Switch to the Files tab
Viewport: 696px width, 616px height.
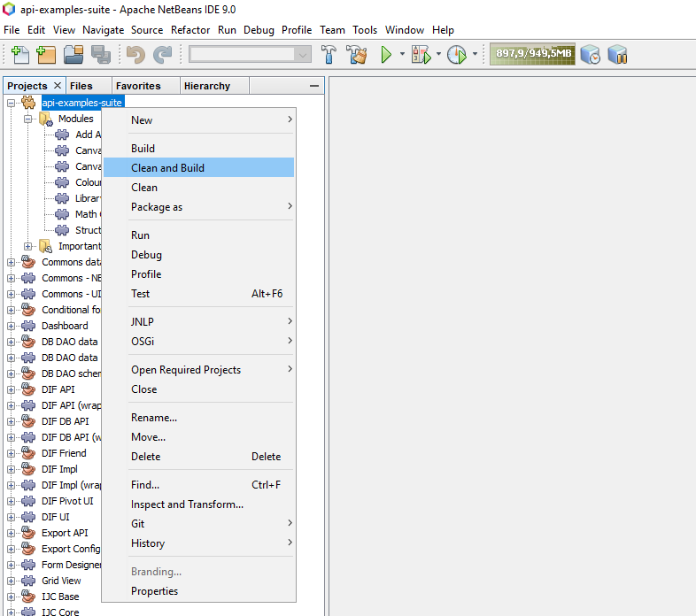(81, 86)
